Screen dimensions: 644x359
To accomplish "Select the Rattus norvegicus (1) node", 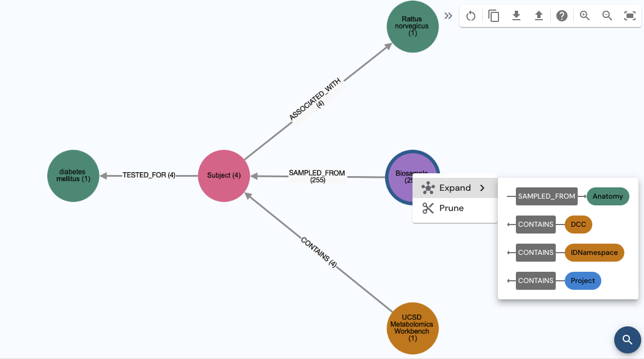I will click(412, 27).
